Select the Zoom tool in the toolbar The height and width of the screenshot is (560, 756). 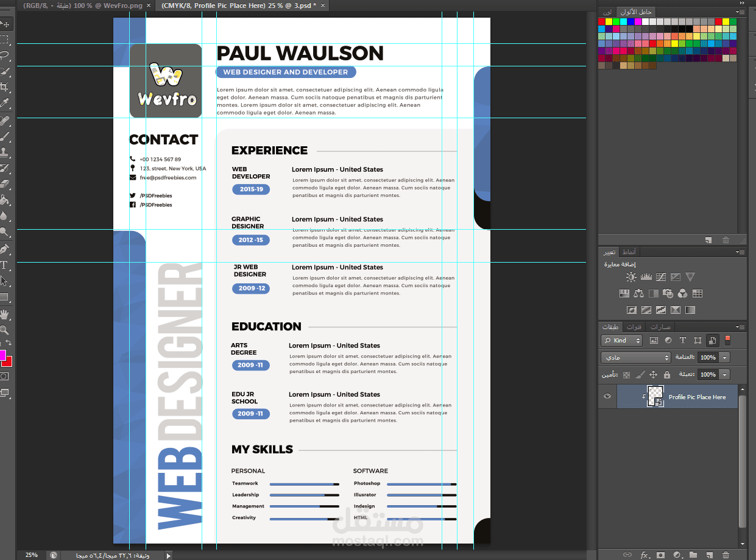pos(5,330)
